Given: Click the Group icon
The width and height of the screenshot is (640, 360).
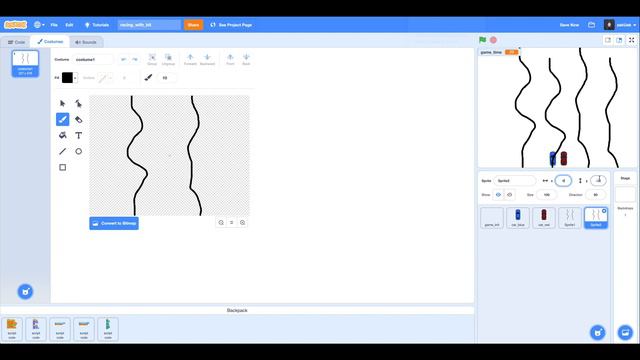Looking at the screenshot, I should click(152, 60).
